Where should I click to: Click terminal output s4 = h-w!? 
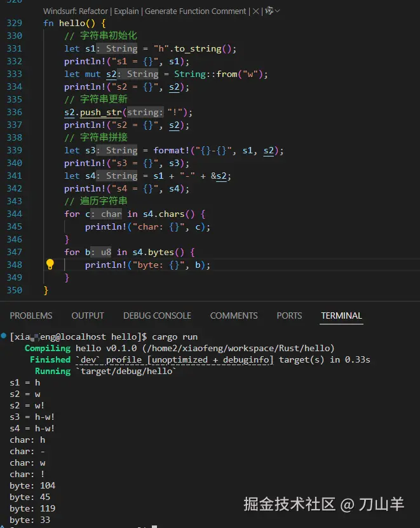pos(32,428)
